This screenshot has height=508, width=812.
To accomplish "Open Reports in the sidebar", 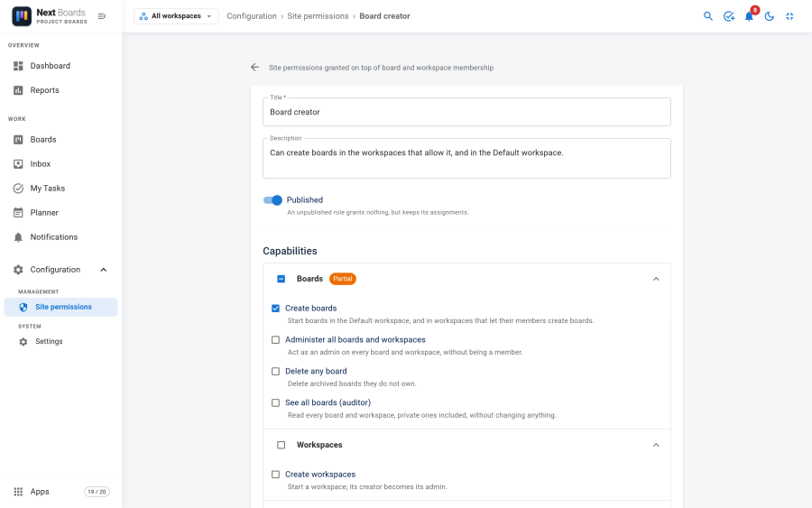I will (61, 90).
